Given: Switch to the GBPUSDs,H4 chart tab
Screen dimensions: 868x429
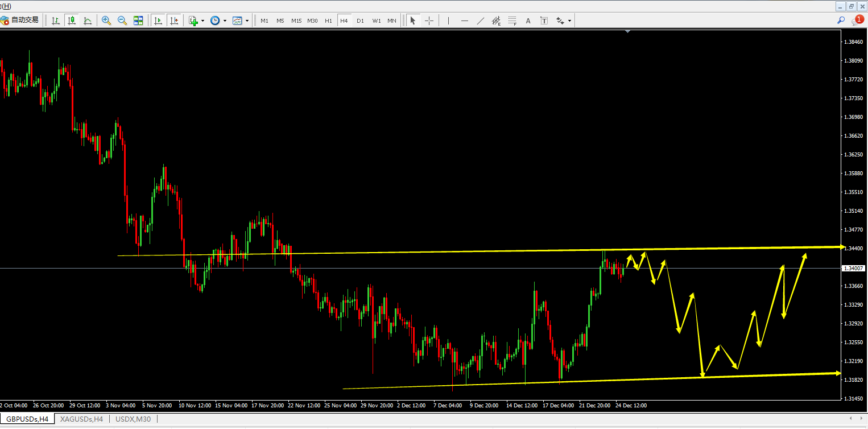Looking at the screenshot, I should (x=27, y=419).
